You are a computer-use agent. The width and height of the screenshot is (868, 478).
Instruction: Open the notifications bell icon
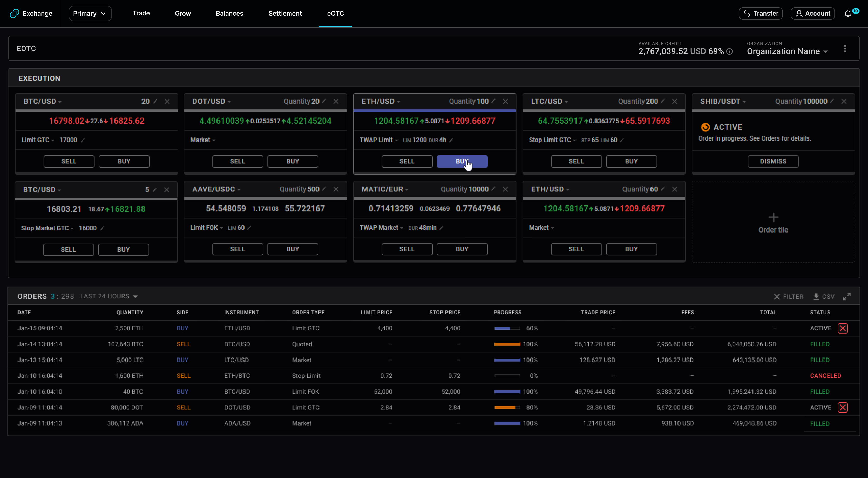848,14
